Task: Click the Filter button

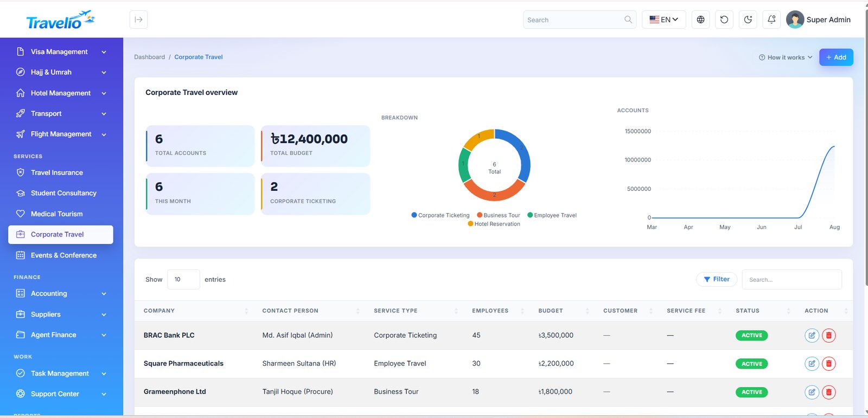Action: [717, 279]
